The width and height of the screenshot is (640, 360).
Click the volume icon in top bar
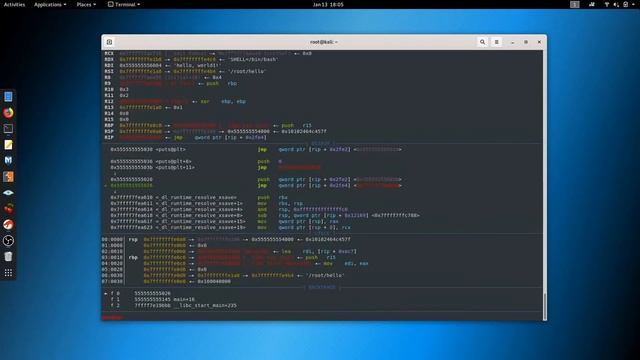point(616,4)
